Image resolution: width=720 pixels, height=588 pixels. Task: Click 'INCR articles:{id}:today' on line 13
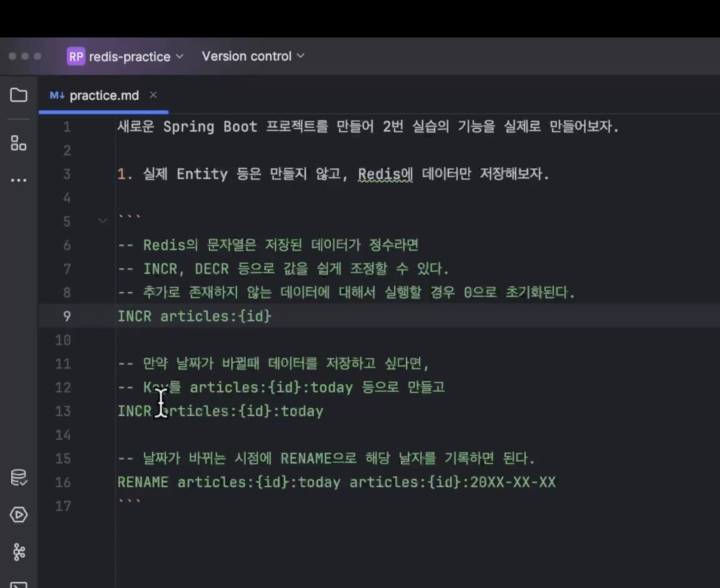pos(220,411)
